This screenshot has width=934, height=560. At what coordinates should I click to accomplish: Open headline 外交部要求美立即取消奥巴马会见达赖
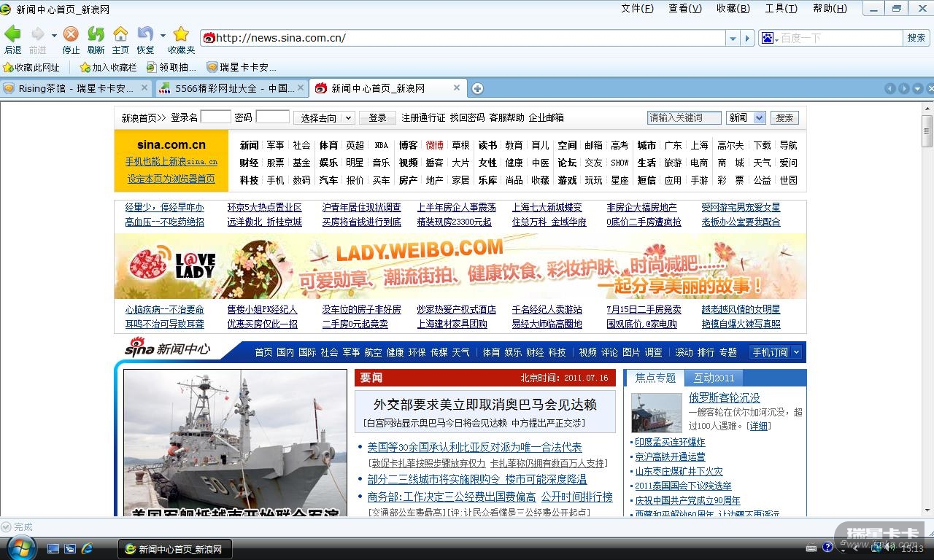[485, 404]
